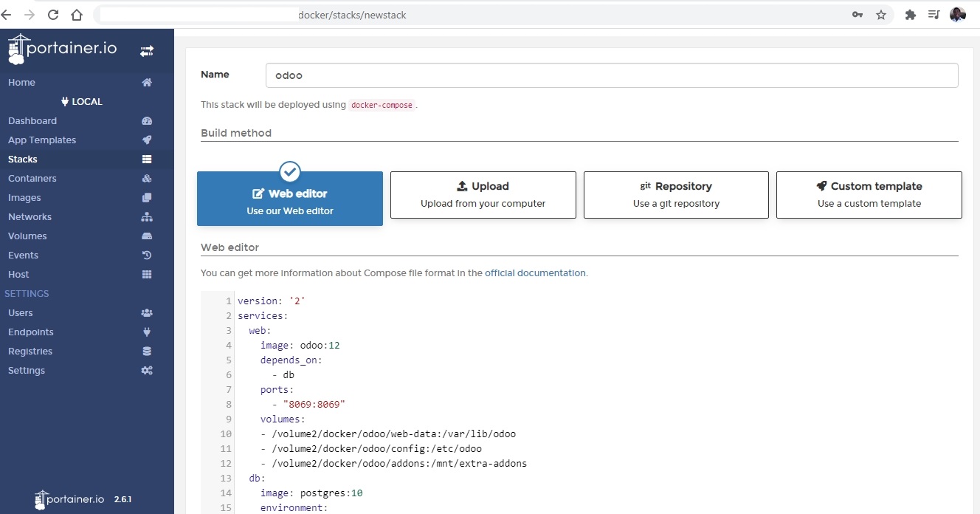Click the Stacks list icon

pos(147,160)
